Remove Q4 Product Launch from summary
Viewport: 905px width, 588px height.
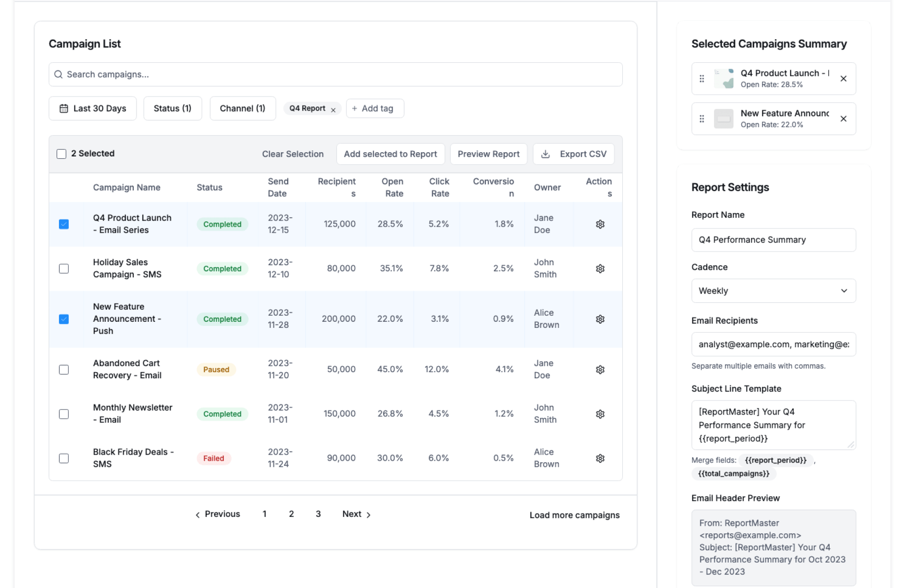(x=843, y=79)
